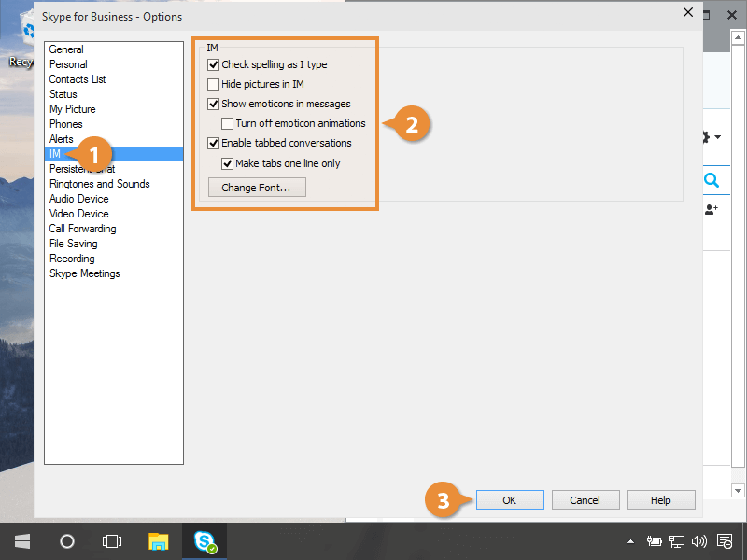
Task: Select Contacts List in options list
Action: [78, 79]
